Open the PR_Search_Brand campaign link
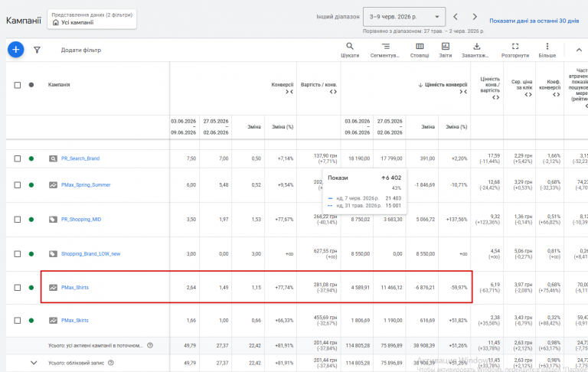 (x=80, y=158)
